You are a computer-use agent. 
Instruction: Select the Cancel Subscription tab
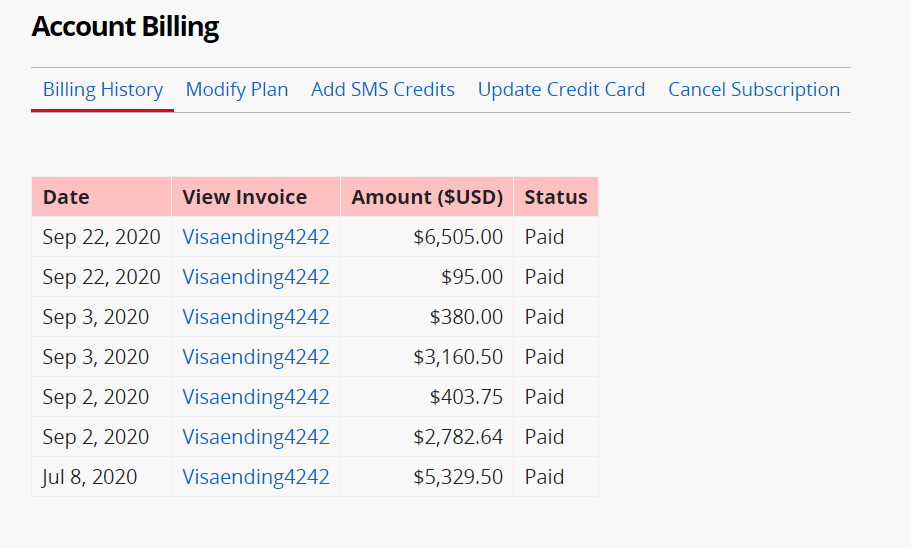pos(754,89)
